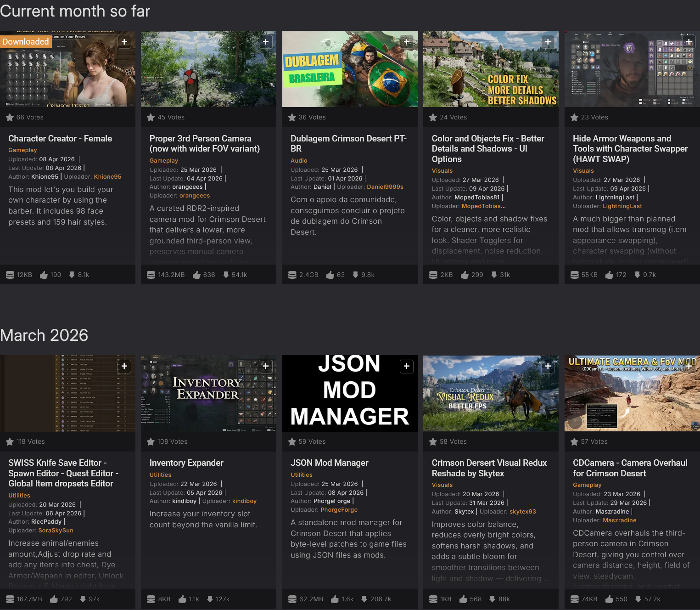Open Dublagem Brasileira thumbnail image
Image resolution: width=700 pixels, height=610 pixels.
350,69
